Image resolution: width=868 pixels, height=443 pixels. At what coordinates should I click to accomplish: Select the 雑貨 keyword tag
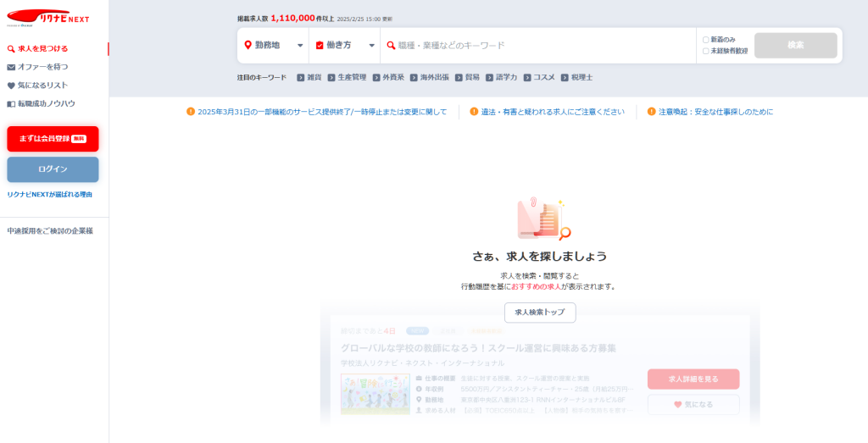tap(309, 77)
